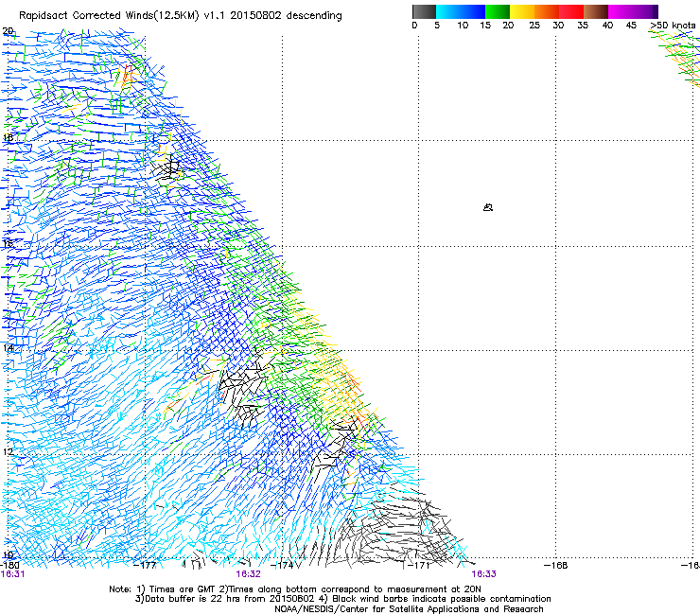Click the latitude 14 axis label
Image resolution: width=700 pixels, height=615 pixels.
(8, 347)
